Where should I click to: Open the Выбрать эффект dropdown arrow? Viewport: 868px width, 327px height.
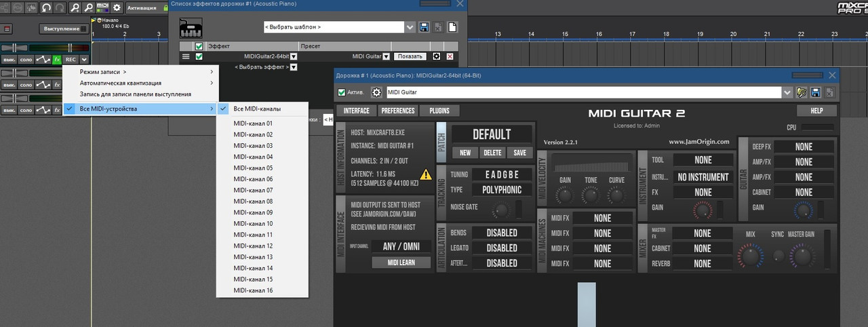click(x=294, y=67)
